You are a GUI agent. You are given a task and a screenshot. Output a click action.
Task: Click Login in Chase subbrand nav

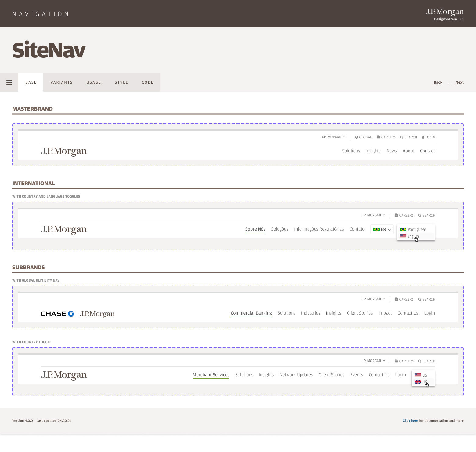(x=429, y=313)
